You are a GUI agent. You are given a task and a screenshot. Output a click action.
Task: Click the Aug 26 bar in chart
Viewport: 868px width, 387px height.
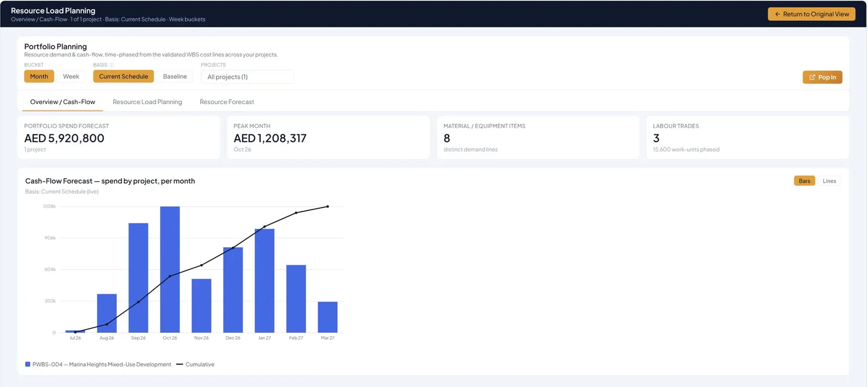[x=107, y=313]
